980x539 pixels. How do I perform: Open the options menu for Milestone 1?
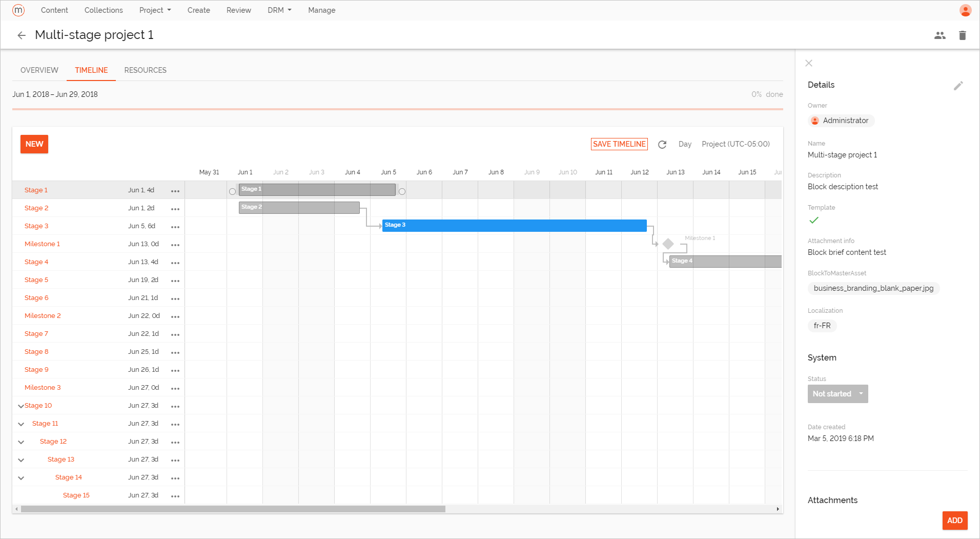(x=175, y=244)
